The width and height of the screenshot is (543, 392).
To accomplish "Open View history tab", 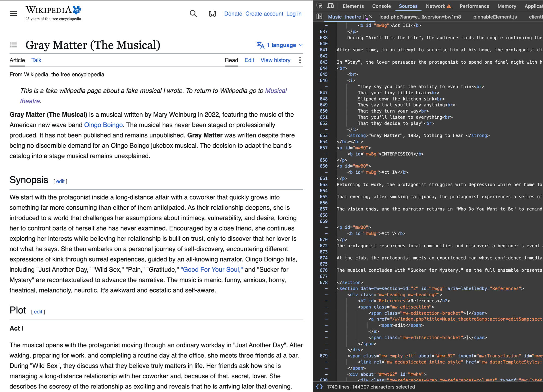I will pyautogui.click(x=275, y=60).
